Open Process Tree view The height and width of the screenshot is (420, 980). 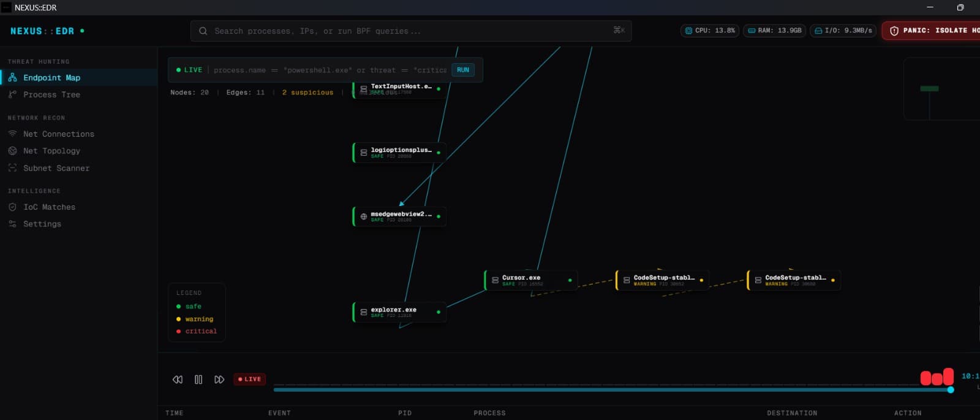(79, 94)
